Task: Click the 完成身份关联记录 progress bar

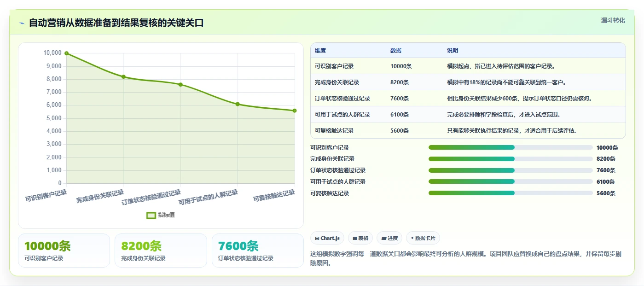Action: click(x=511, y=159)
